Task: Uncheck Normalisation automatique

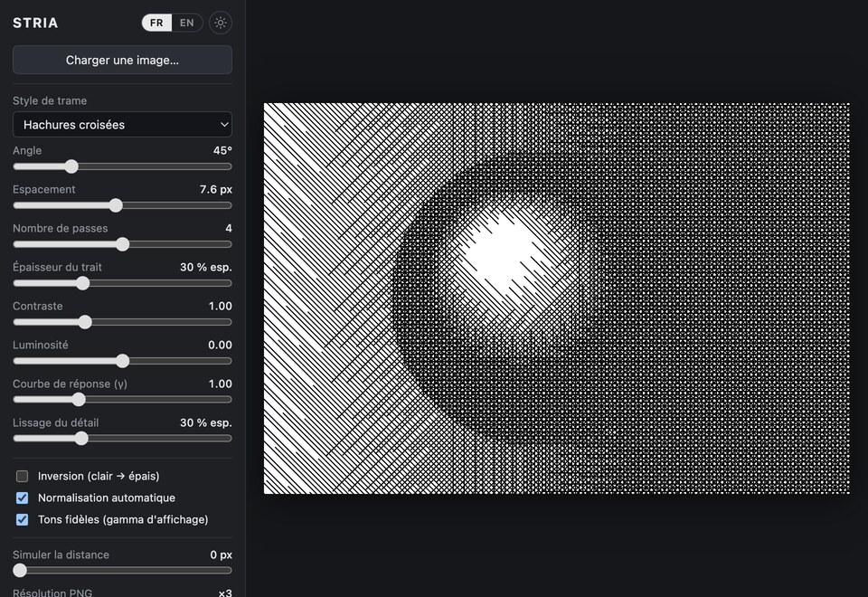Action: pyautogui.click(x=22, y=497)
